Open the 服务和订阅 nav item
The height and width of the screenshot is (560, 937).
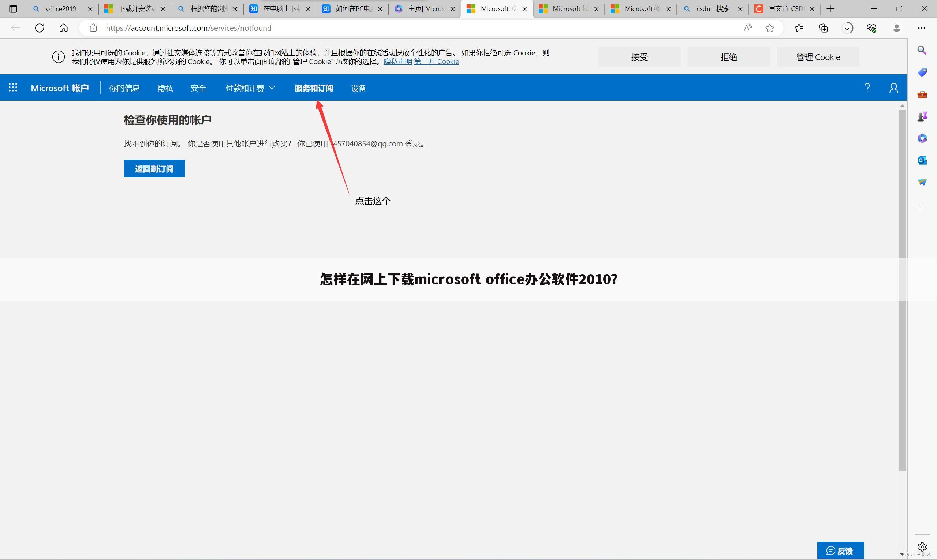pyautogui.click(x=314, y=88)
